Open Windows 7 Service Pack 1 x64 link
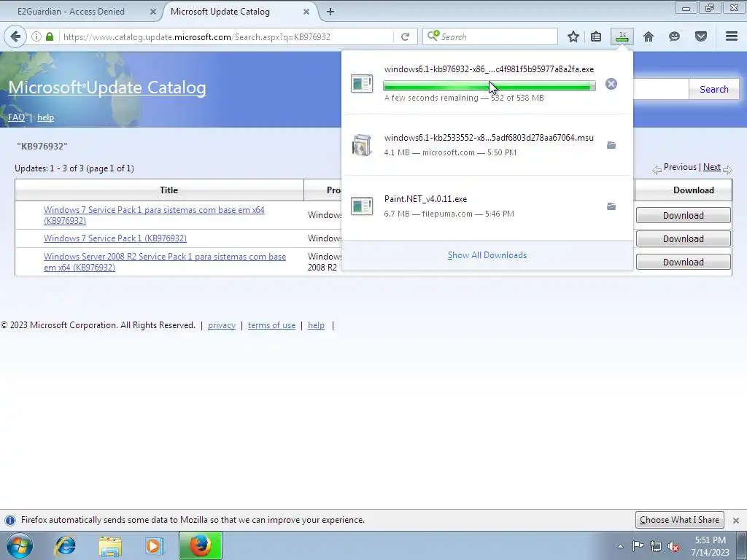747x560 pixels. coord(154,215)
